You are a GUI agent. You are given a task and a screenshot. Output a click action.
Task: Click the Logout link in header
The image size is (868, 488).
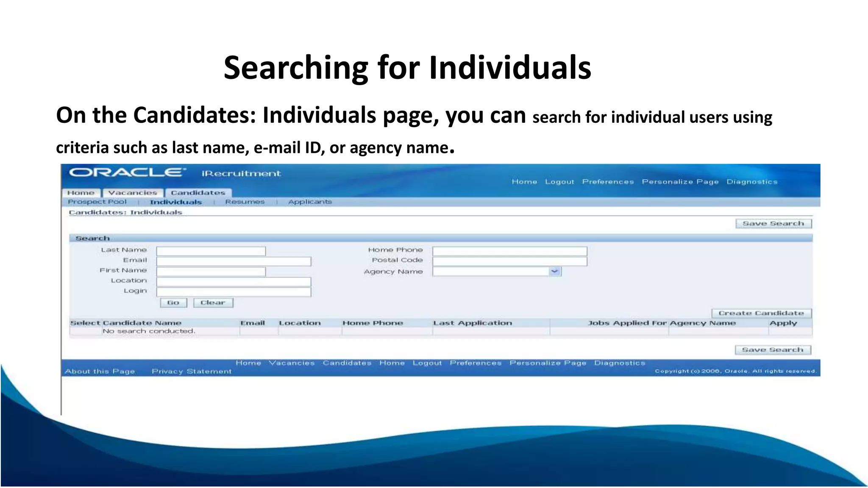pos(559,182)
